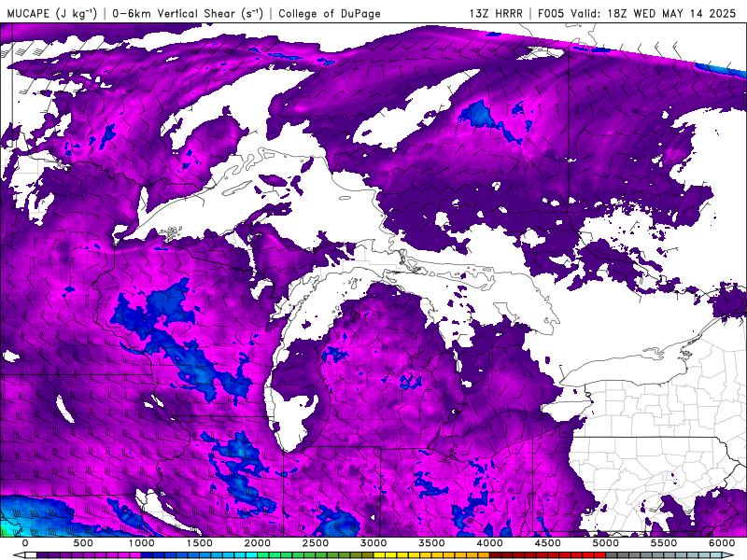Select the first yellow swatch below 3000
The image size is (747, 560).
(x=379, y=554)
